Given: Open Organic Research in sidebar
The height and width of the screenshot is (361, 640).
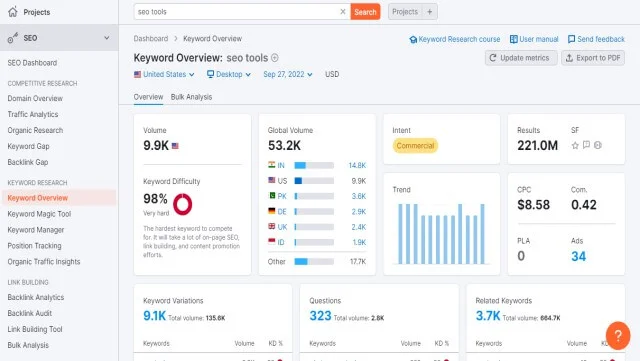Looking at the screenshot, I should (35, 130).
